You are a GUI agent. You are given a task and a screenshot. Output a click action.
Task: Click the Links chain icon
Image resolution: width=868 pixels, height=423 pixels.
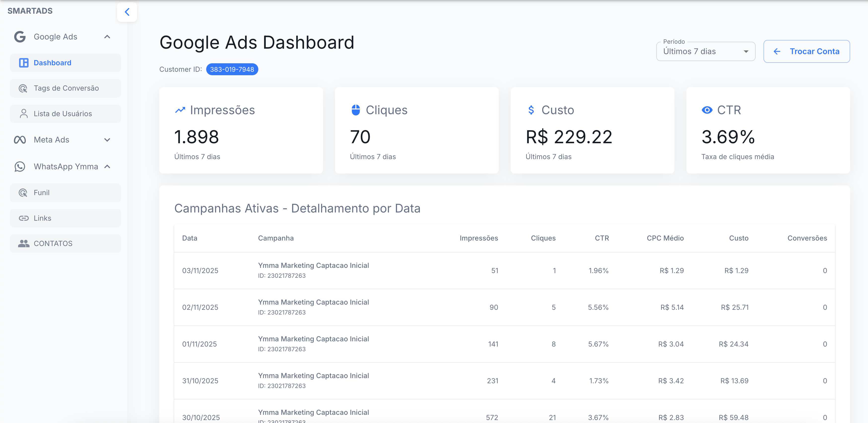[23, 218]
